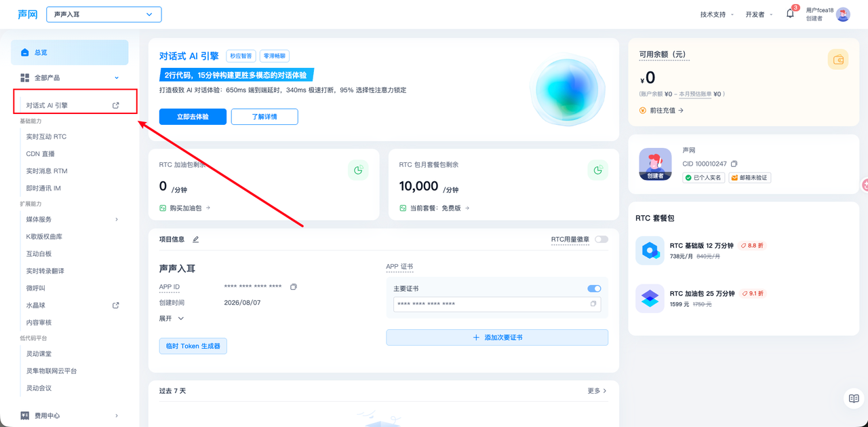Click the 总览 home icon in sidebar

click(x=25, y=52)
